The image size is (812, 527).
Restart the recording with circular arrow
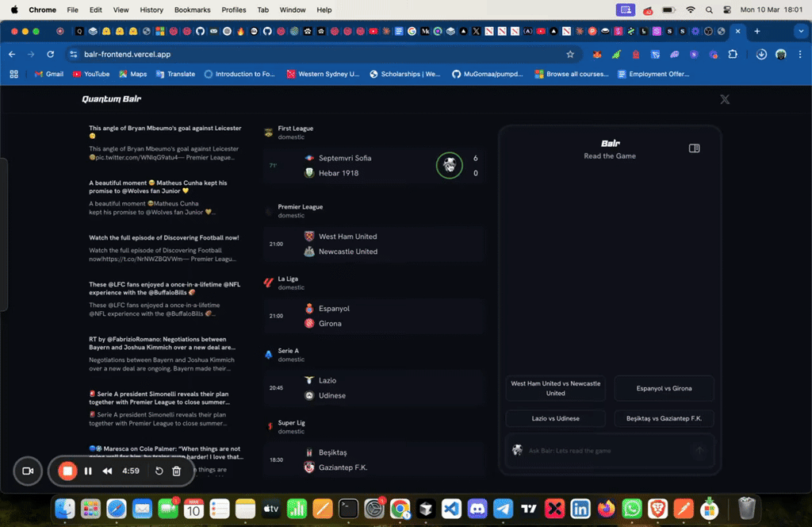click(x=159, y=471)
